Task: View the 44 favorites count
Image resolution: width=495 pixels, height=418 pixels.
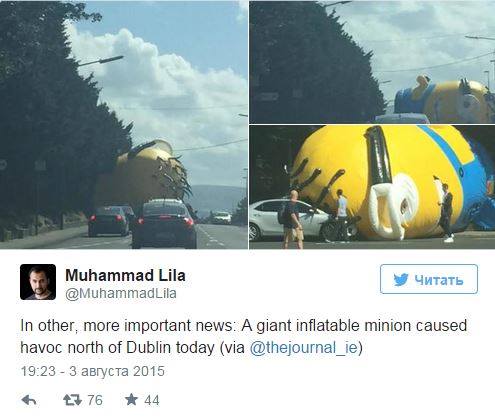Action: coord(152,400)
